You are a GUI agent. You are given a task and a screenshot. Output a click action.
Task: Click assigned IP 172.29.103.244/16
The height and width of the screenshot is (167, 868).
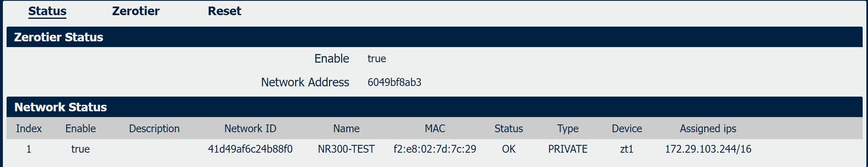708,149
